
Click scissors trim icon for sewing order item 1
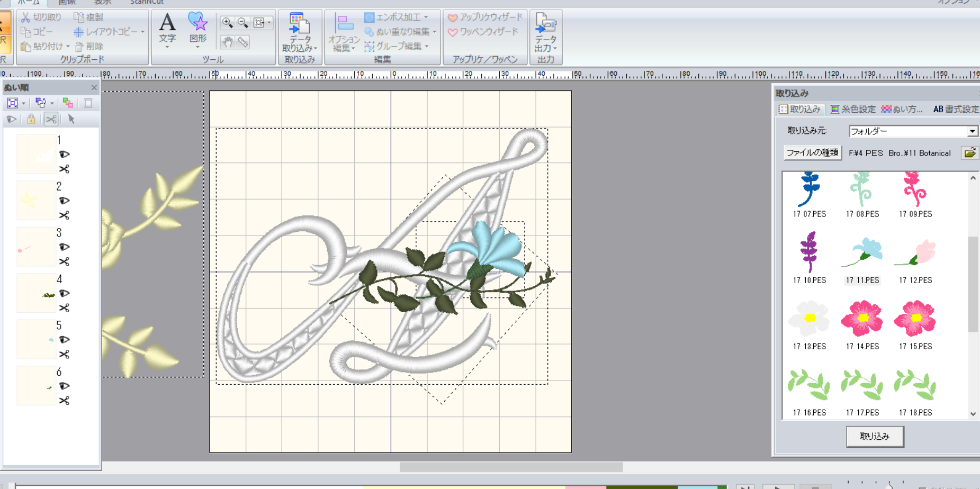64,169
